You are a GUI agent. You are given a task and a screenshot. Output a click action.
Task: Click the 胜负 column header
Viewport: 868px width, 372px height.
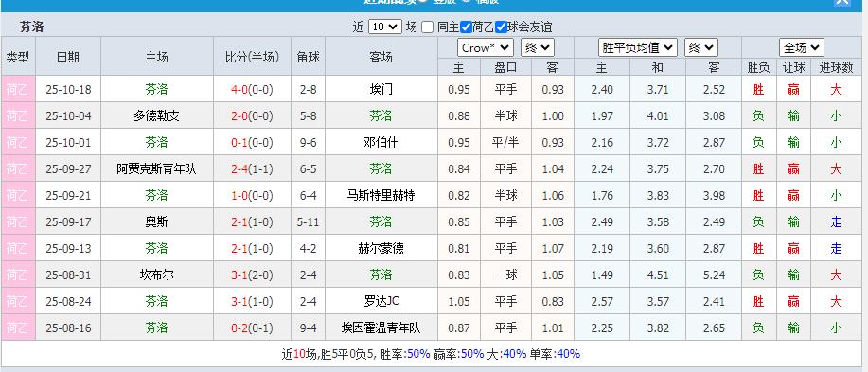click(758, 67)
